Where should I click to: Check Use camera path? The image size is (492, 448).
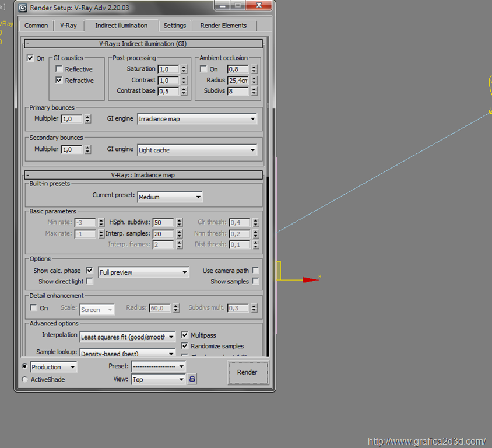pyautogui.click(x=256, y=270)
